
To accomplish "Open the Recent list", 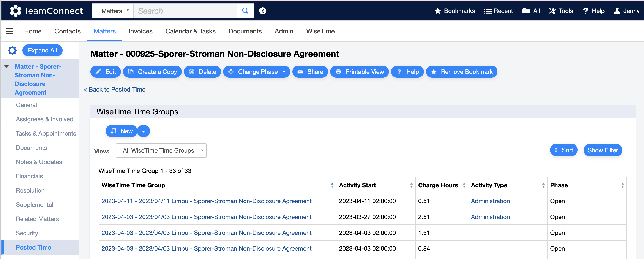I will click(x=498, y=11).
